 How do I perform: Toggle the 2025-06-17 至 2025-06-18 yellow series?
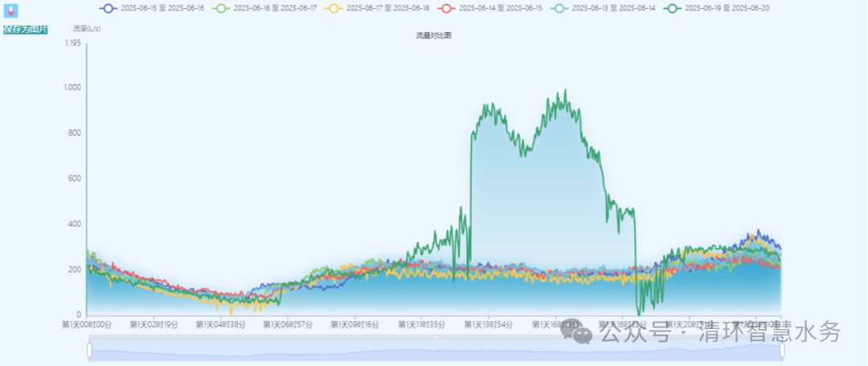click(x=387, y=7)
